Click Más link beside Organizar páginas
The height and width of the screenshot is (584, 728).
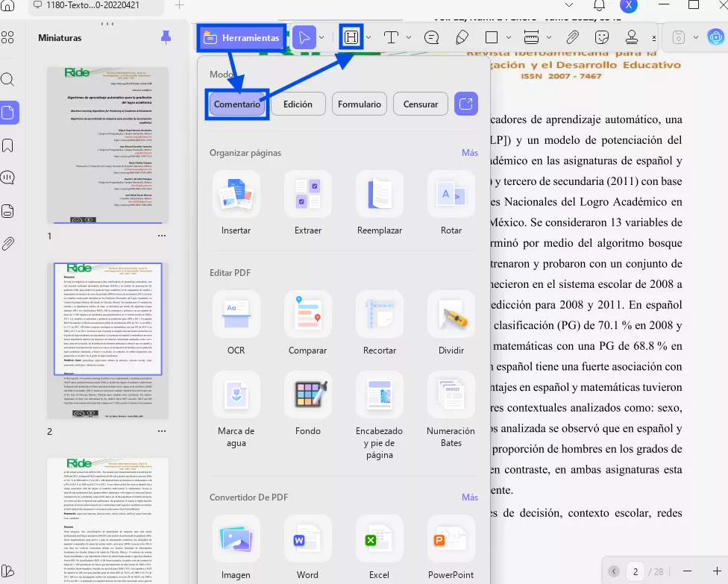click(x=470, y=153)
